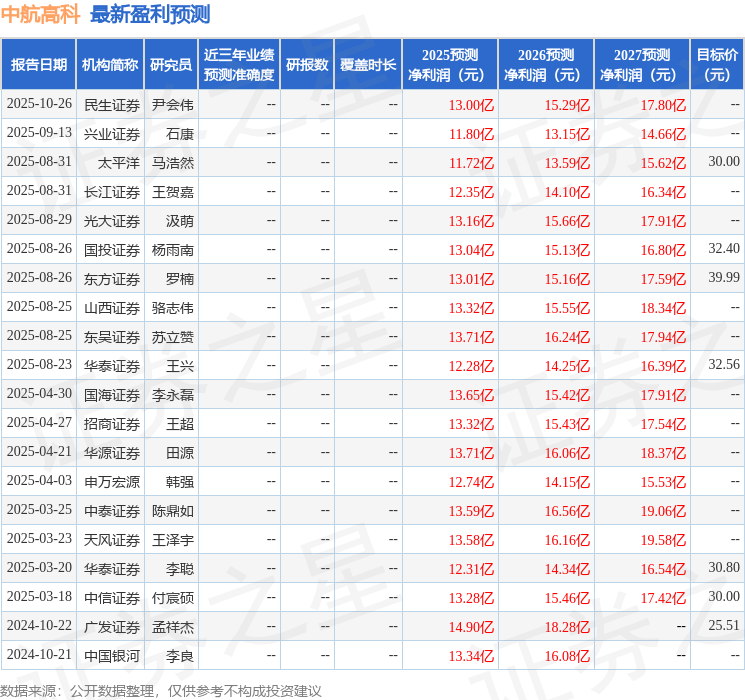Click the 最新盈利预测 heading
This screenshot has height=700, width=745.
(x=150, y=14)
